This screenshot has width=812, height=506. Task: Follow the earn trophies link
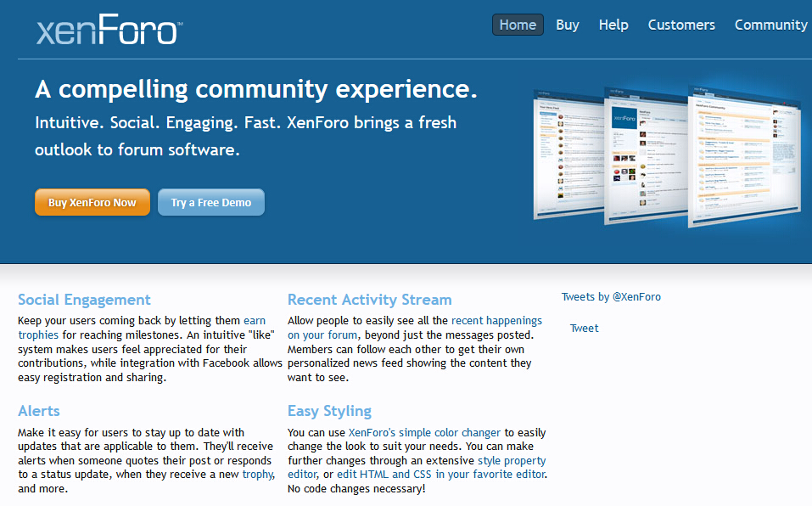pyautogui.click(x=254, y=321)
